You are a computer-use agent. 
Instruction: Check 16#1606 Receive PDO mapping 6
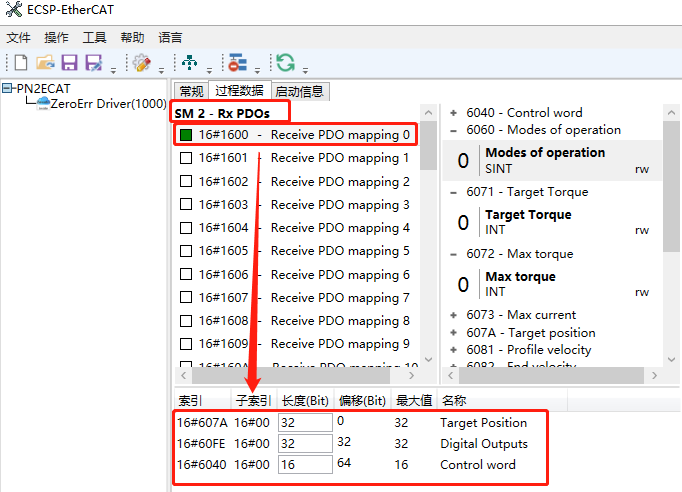click(x=186, y=274)
